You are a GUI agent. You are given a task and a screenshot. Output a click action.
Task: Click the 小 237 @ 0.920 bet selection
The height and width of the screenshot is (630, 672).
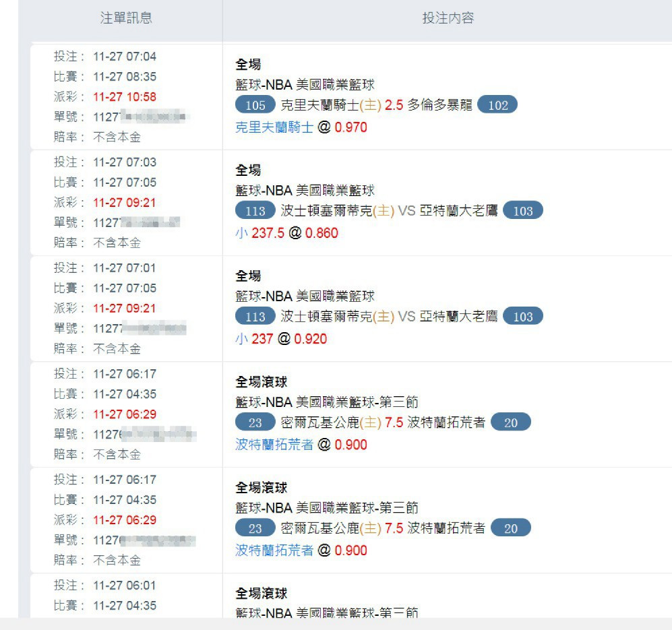click(281, 339)
